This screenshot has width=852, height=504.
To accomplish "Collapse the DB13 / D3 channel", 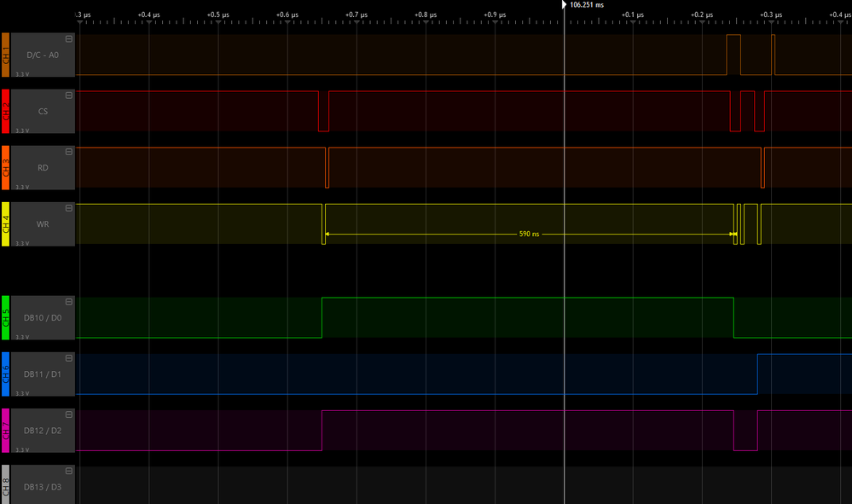I will click(x=69, y=472).
